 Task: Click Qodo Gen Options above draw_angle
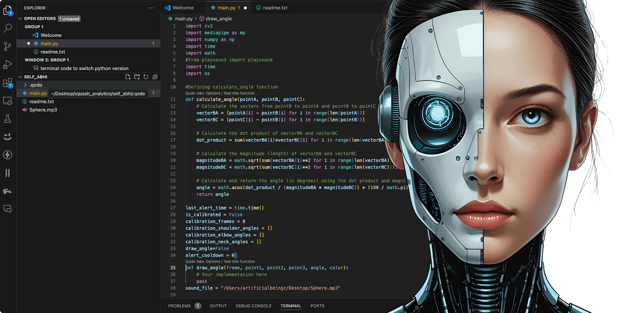pyautogui.click(x=203, y=261)
